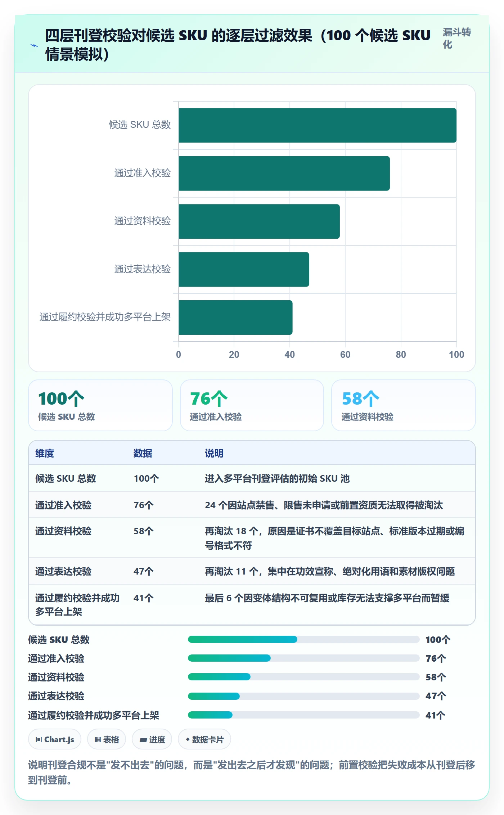The image size is (504, 815).
Task: Click the 通过表达校验 progress bar
Action: tap(303, 696)
